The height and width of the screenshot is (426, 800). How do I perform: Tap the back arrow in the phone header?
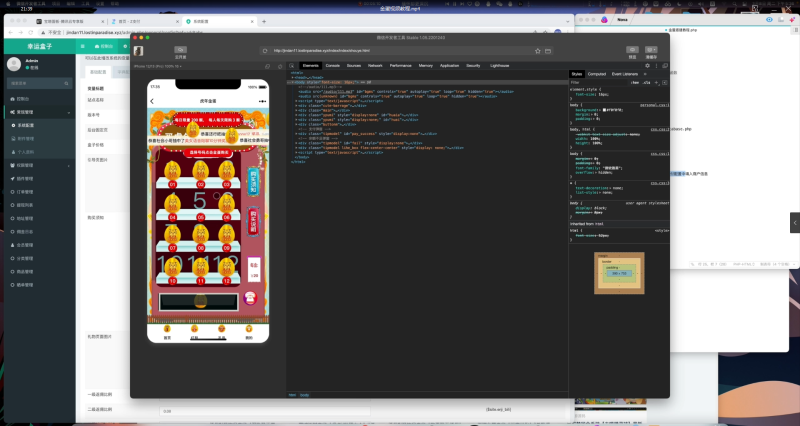[x=152, y=101]
